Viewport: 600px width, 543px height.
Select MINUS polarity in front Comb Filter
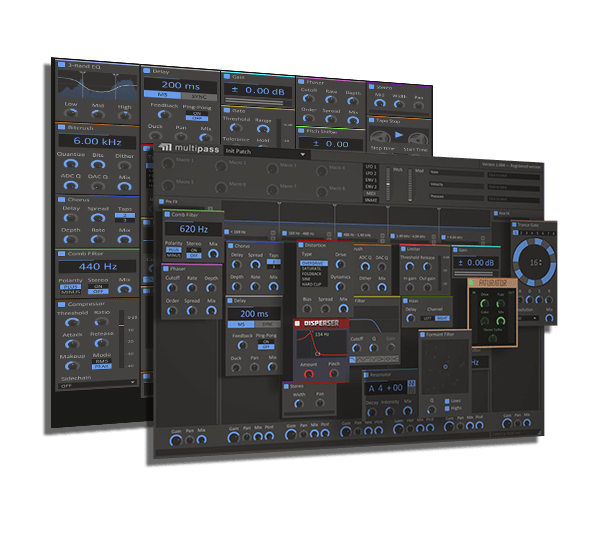[x=173, y=255]
